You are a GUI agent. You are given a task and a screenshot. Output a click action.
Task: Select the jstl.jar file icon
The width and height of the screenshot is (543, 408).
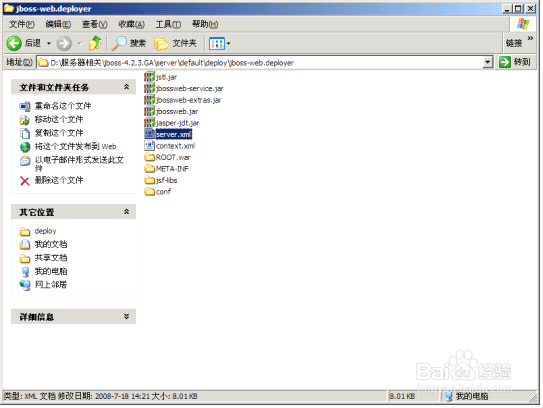pyautogui.click(x=150, y=77)
